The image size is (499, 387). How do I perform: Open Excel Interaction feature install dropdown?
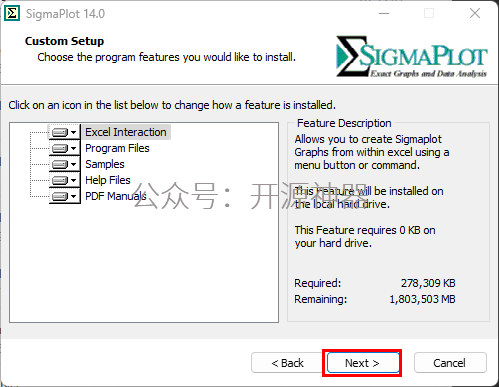(x=65, y=132)
